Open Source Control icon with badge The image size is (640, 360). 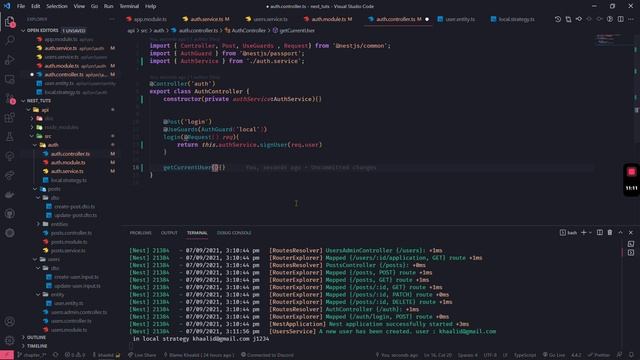click(x=10, y=98)
